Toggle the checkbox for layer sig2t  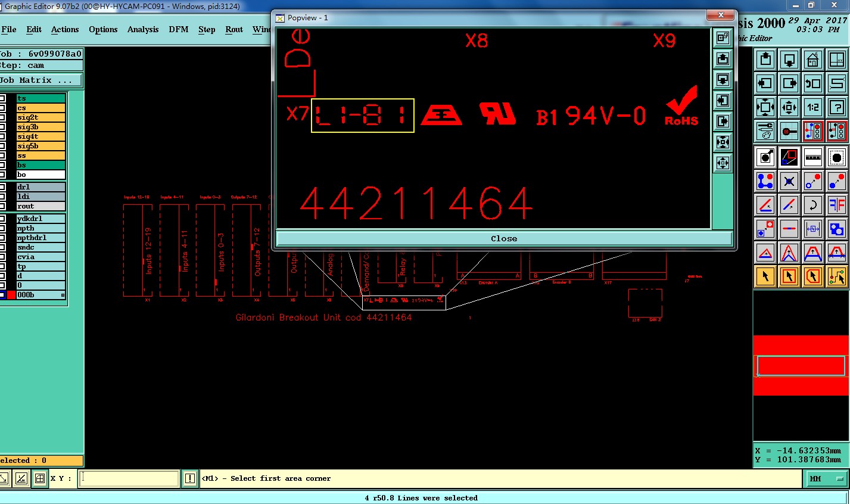tap(2, 117)
